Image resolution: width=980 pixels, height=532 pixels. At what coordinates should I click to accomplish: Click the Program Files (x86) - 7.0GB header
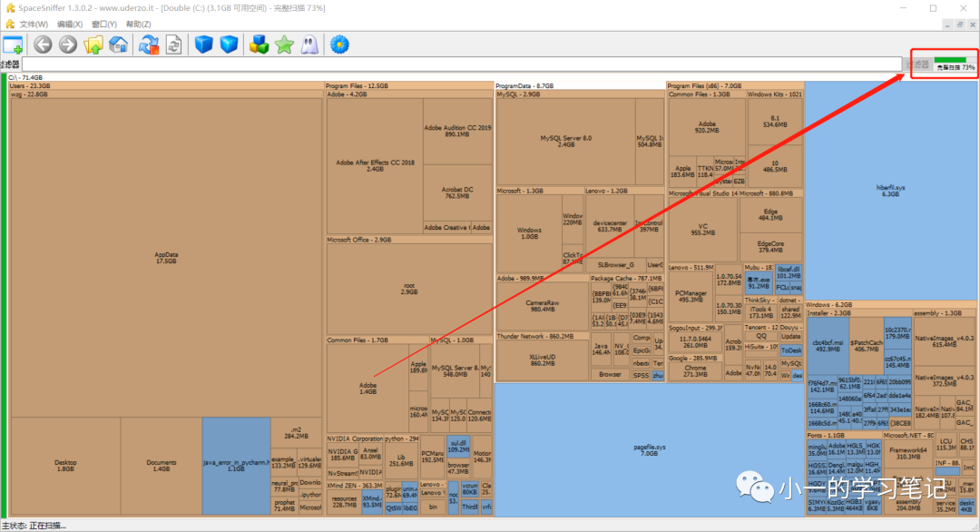pos(735,85)
